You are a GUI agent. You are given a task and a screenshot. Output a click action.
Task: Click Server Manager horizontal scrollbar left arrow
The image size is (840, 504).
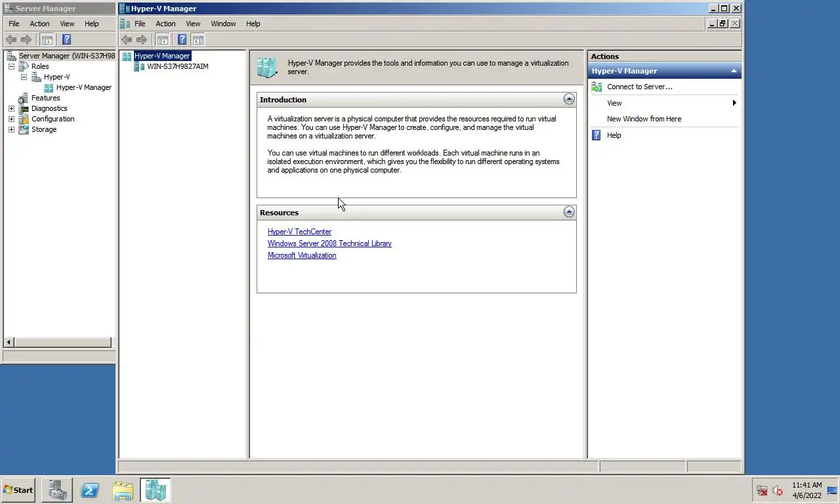click(x=9, y=342)
